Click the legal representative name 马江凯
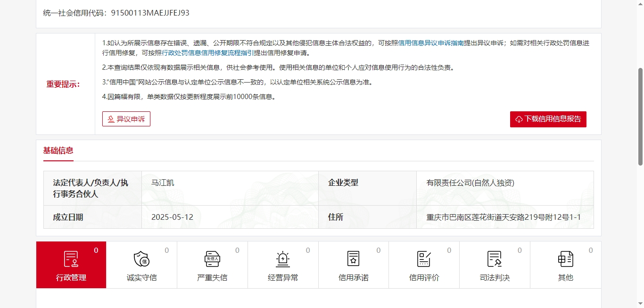The width and height of the screenshot is (644, 308). (x=163, y=183)
